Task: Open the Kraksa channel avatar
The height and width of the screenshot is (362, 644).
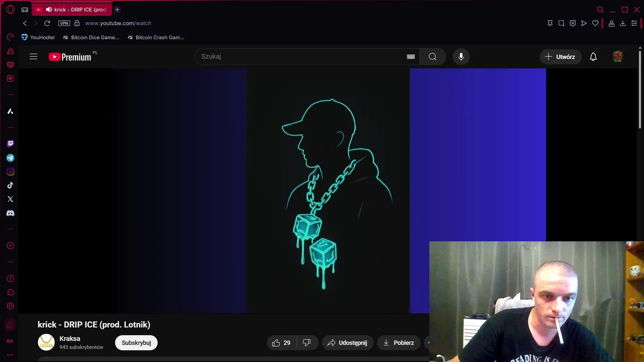Action: 46,342
